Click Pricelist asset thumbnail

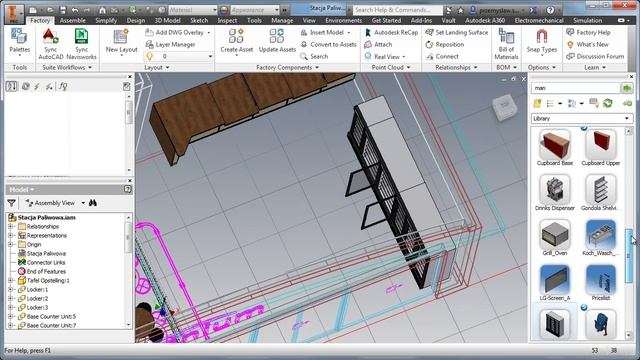tap(600, 280)
